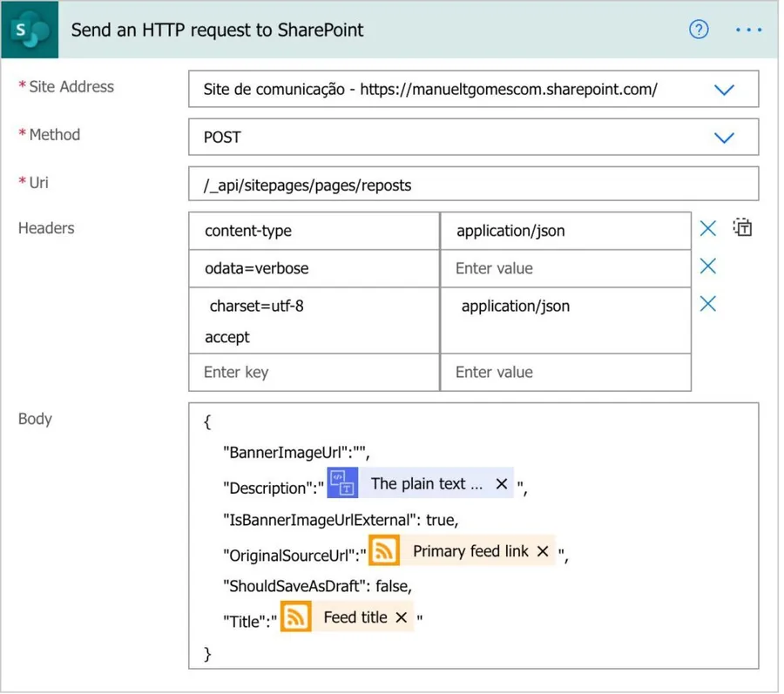
Task: Open the help question mark icon
Action: click(x=699, y=30)
